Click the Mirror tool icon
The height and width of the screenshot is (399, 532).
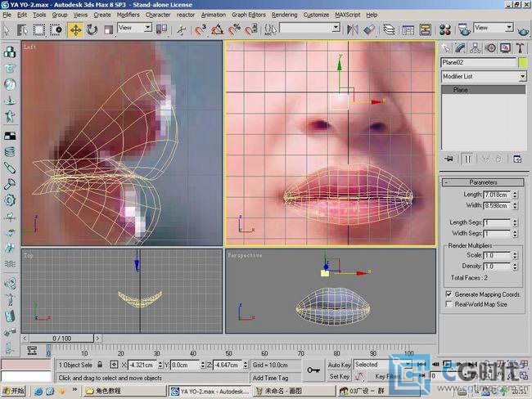pyautogui.click(x=352, y=29)
